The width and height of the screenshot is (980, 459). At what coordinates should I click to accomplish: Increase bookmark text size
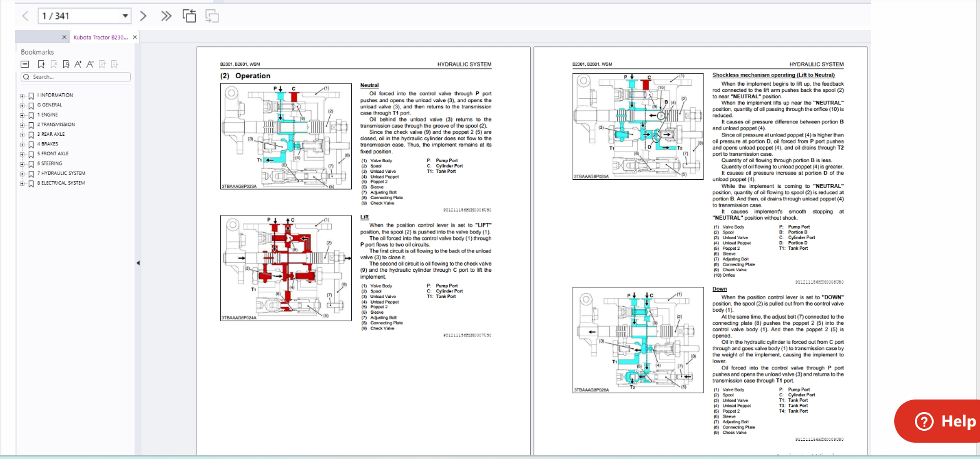pyautogui.click(x=78, y=64)
